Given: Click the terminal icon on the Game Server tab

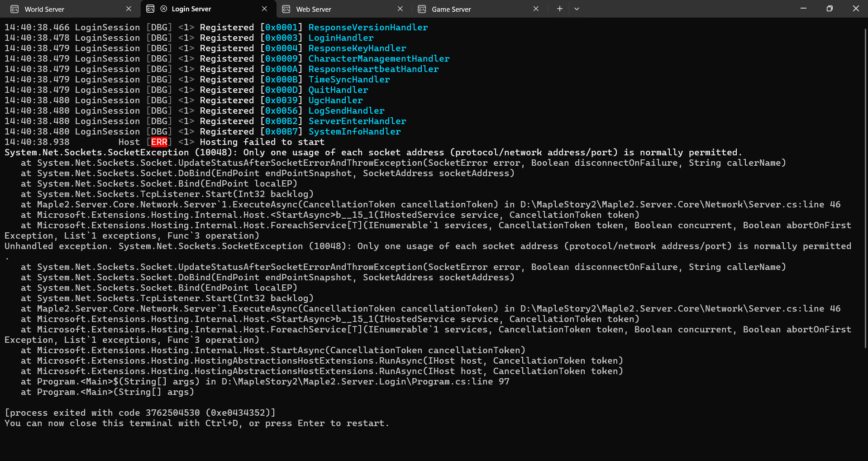Looking at the screenshot, I should [422, 9].
